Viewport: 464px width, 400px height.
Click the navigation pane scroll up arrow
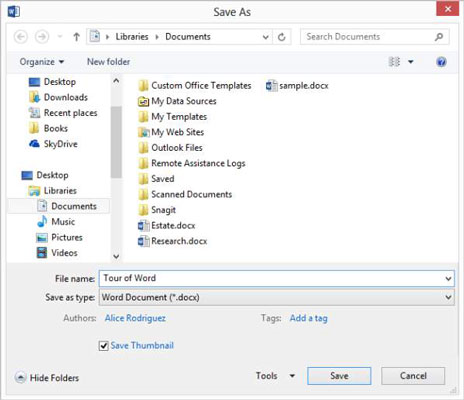pyautogui.click(x=116, y=81)
